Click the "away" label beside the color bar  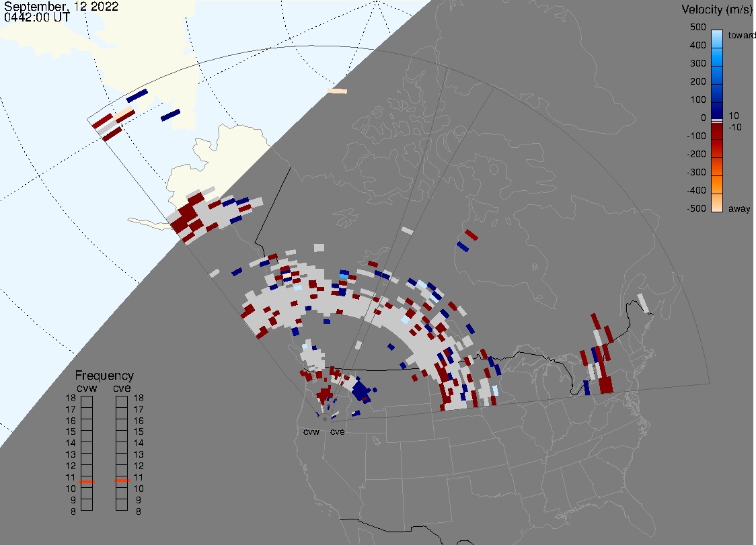pyautogui.click(x=739, y=208)
